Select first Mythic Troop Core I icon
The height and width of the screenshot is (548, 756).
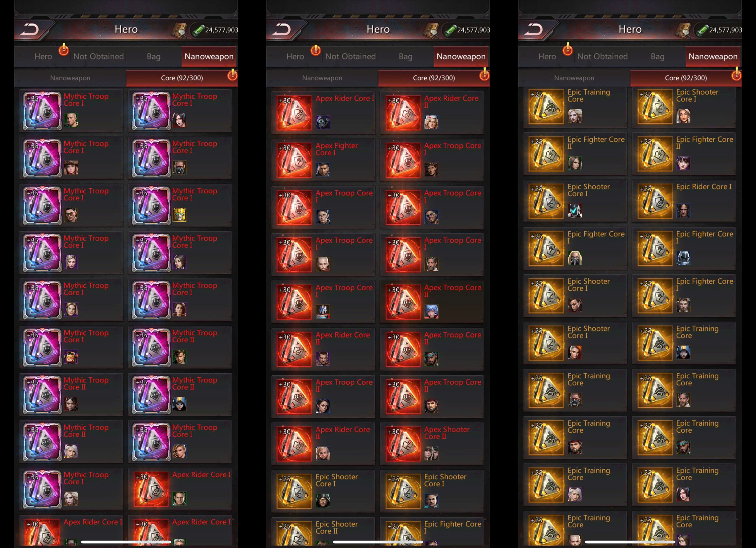[42, 111]
